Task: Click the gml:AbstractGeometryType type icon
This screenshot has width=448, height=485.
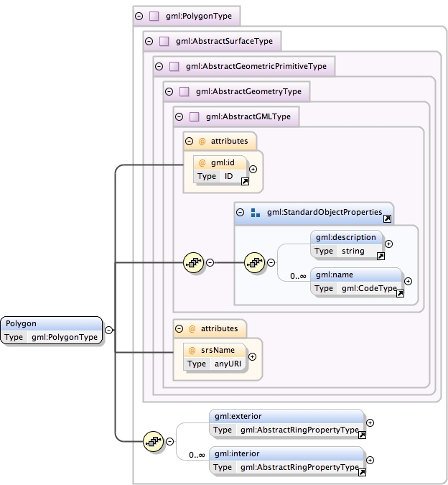Action: 184,91
